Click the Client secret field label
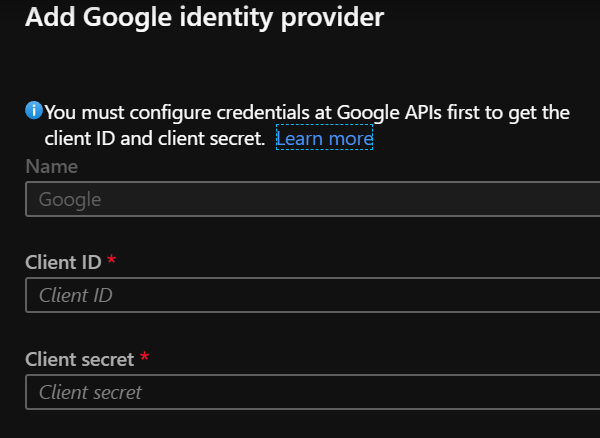This screenshot has height=438, width=600. [x=80, y=358]
